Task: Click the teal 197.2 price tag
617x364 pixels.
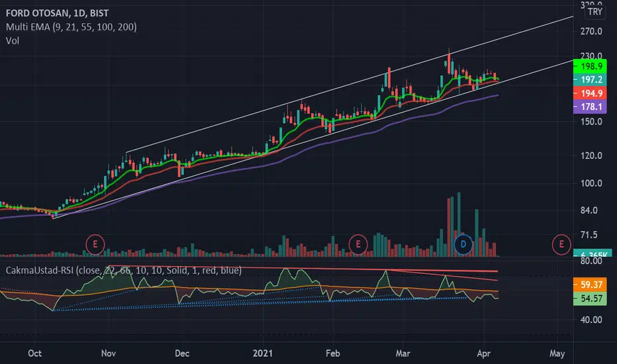Action: point(590,79)
